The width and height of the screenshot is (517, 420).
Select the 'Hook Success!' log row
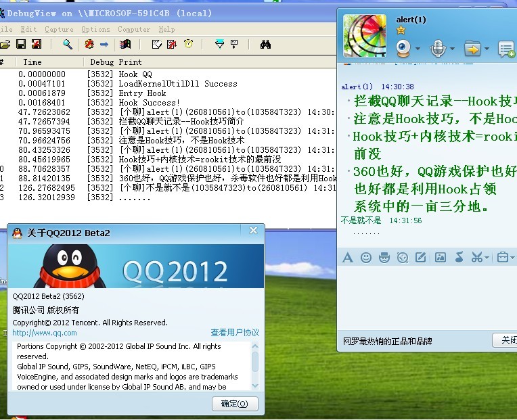(168, 102)
